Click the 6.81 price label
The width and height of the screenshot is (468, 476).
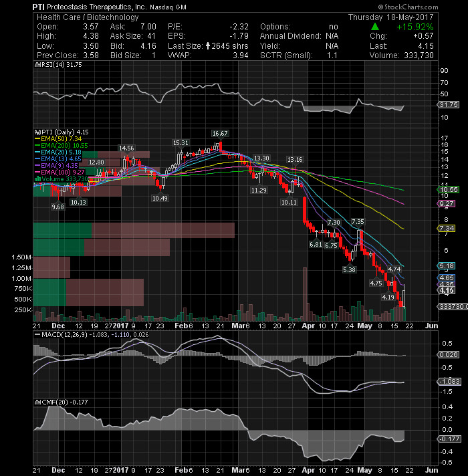(x=316, y=245)
